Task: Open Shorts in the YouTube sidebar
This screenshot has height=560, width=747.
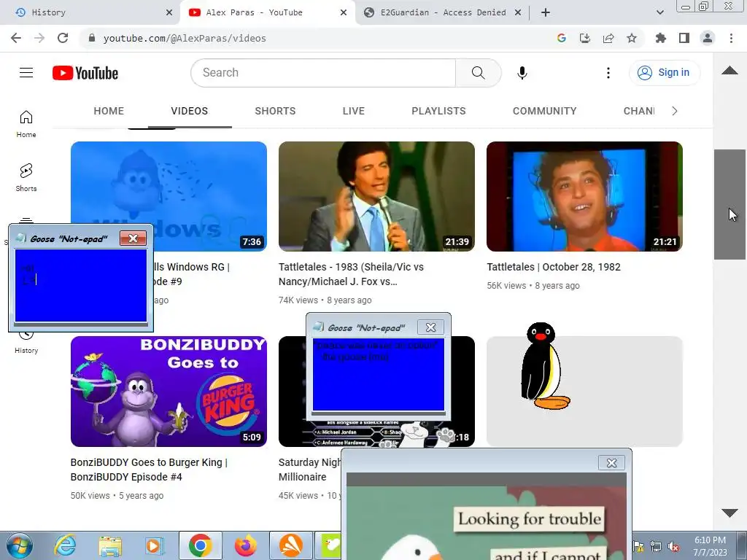Action: 26,178
